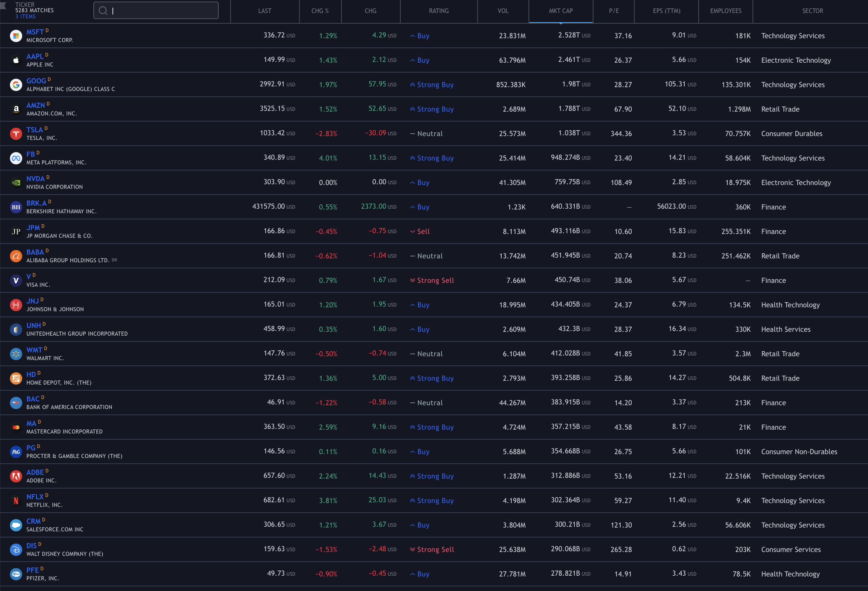
Task: Click the Google logo icon
Action: (16, 84)
